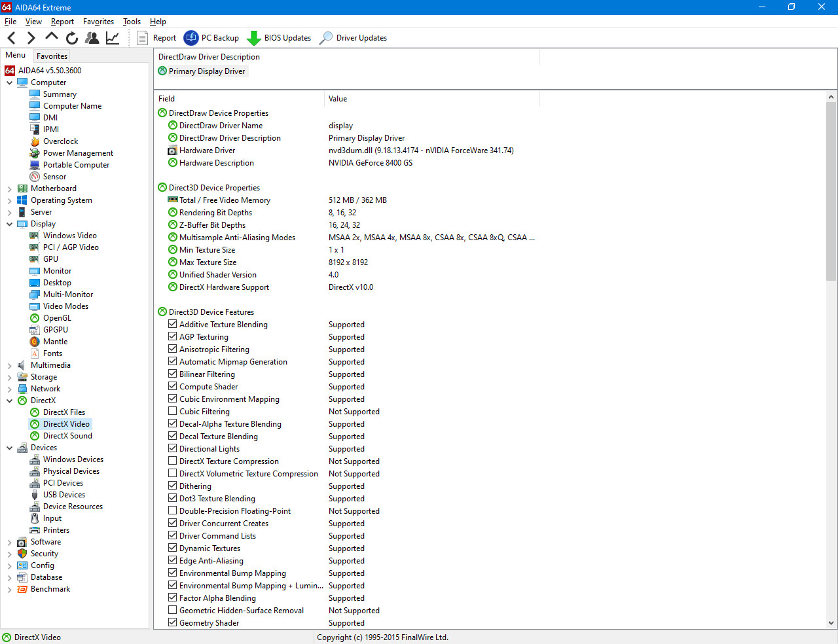Click the Forward navigation arrow

click(x=31, y=38)
